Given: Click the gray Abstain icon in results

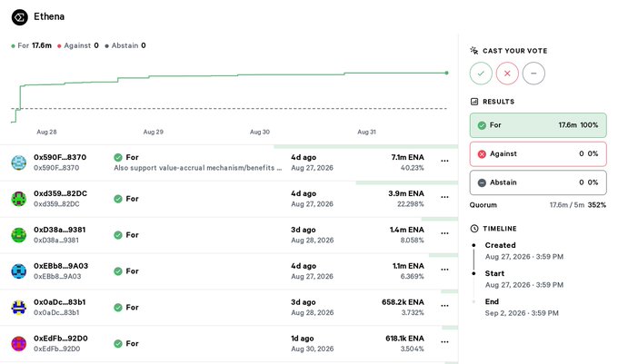Looking at the screenshot, I should [482, 182].
